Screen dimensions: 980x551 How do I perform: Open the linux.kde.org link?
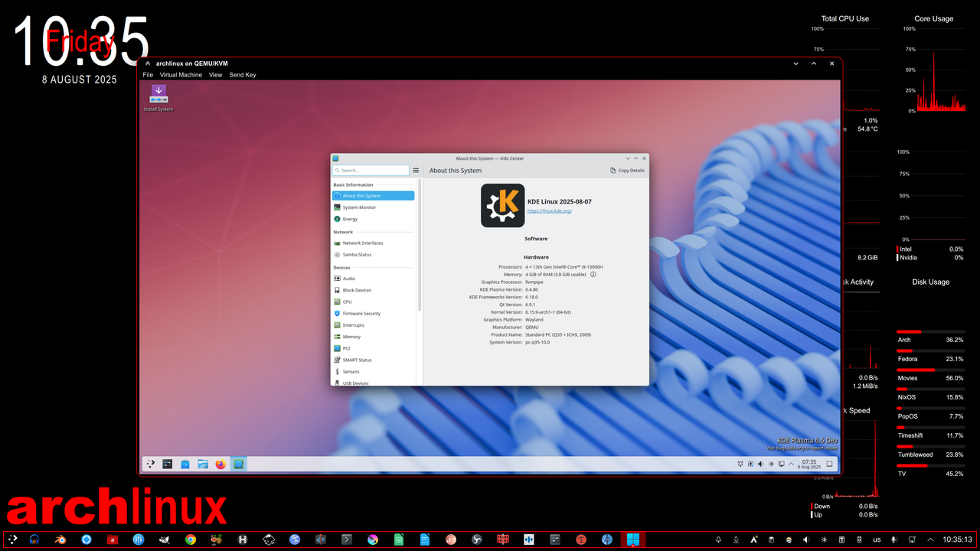(x=550, y=210)
